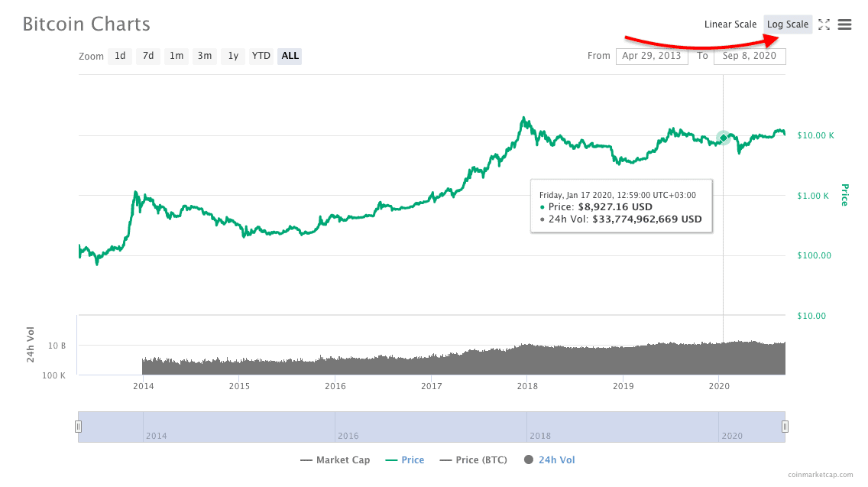Select the YTD zoom option
This screenshot has width=868, height=487.
pos(261,56)
